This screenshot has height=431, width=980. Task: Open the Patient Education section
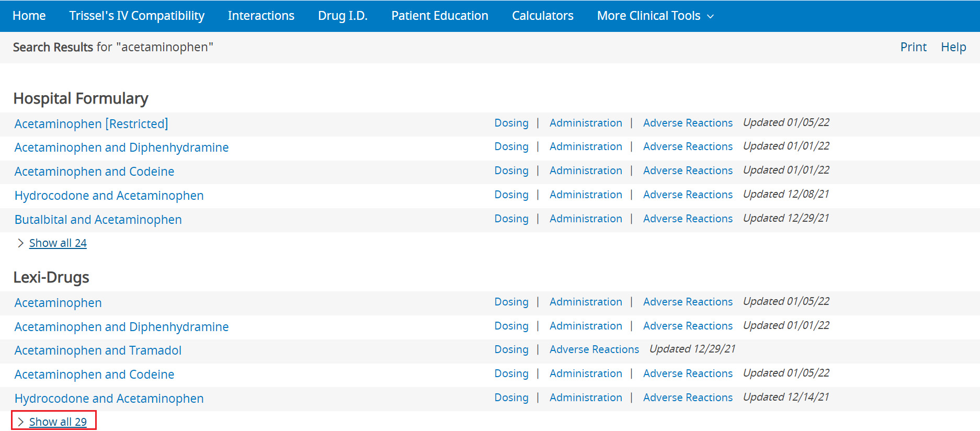pyautogui.click(x=439, y=16)
